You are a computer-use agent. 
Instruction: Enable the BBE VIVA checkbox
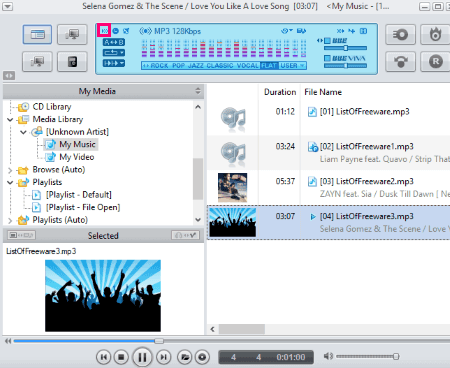pyautogui.click(x=327, y=58)
